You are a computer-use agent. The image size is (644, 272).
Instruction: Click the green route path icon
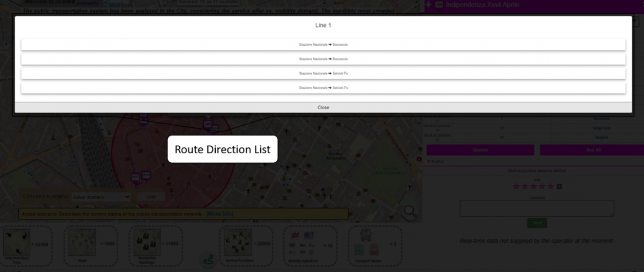208,259
